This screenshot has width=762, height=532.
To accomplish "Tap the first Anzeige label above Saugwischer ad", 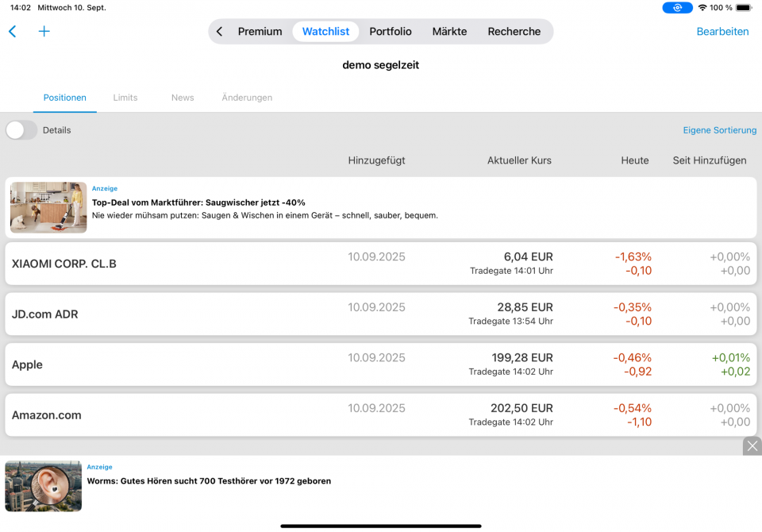I will click(x=105, y=189).
